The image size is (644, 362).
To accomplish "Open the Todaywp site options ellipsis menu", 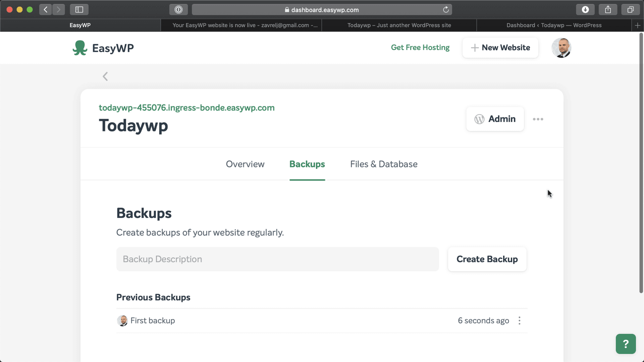I will (538, 119).
